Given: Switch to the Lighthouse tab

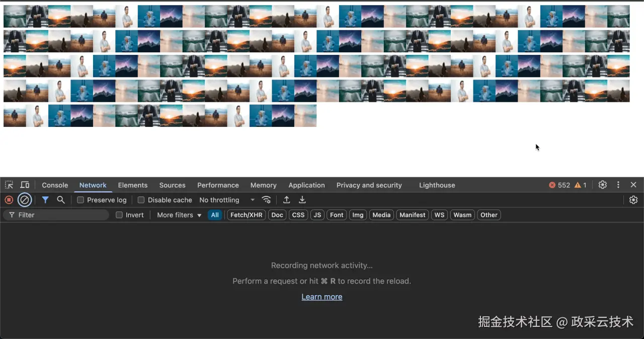Looking at the screenshot, I should [437, 185].
